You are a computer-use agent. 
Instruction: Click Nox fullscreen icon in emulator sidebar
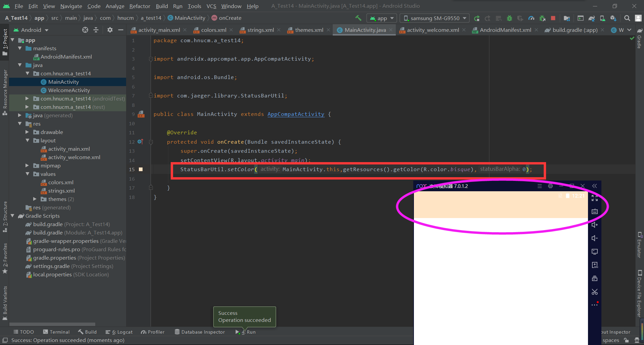(x=595, y=198)
